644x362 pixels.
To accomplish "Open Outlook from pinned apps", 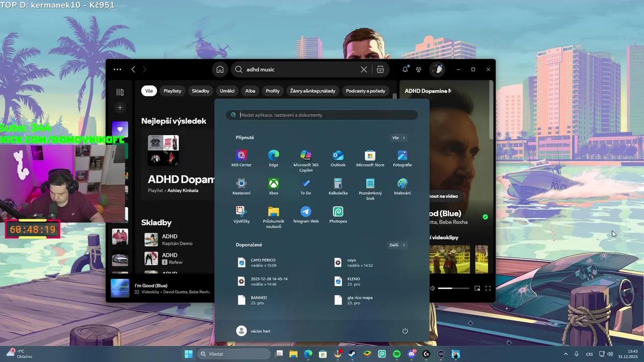I will pyautogui.click(x=338, y=158).
